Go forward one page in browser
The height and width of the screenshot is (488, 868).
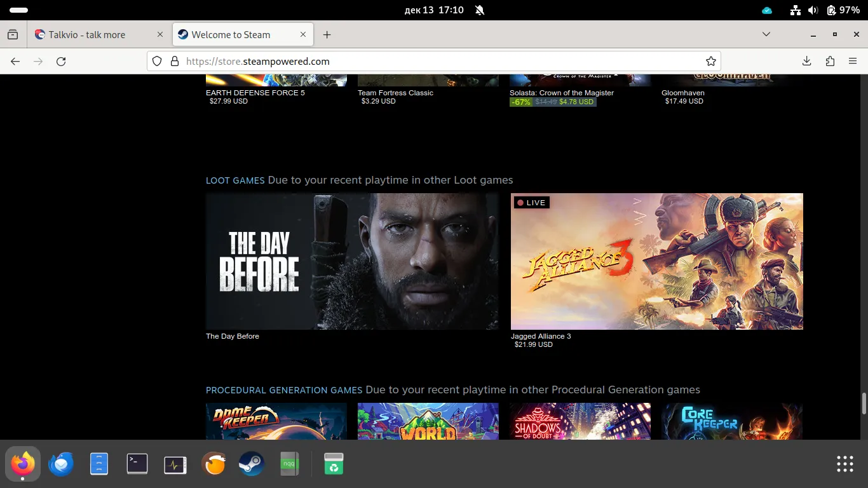pyautogui.click(x=38, y=62)
